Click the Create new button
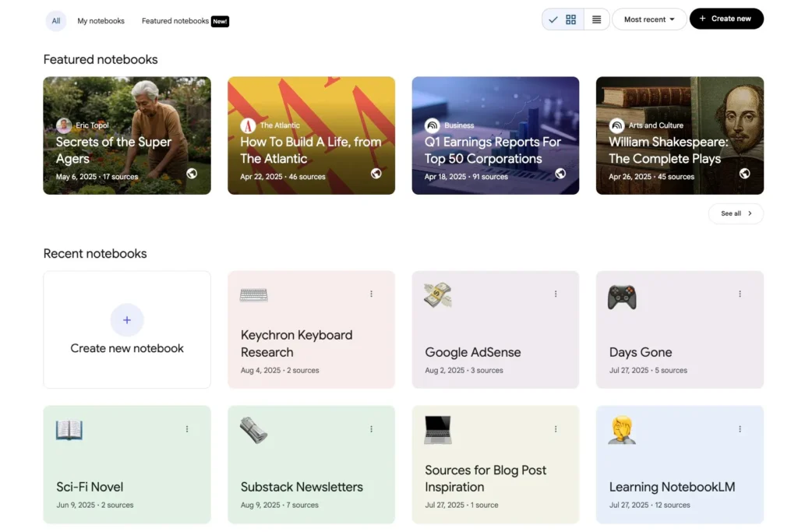Image resolution: width=798 pixels, height=532 pixels. click(x=726, y=19)
